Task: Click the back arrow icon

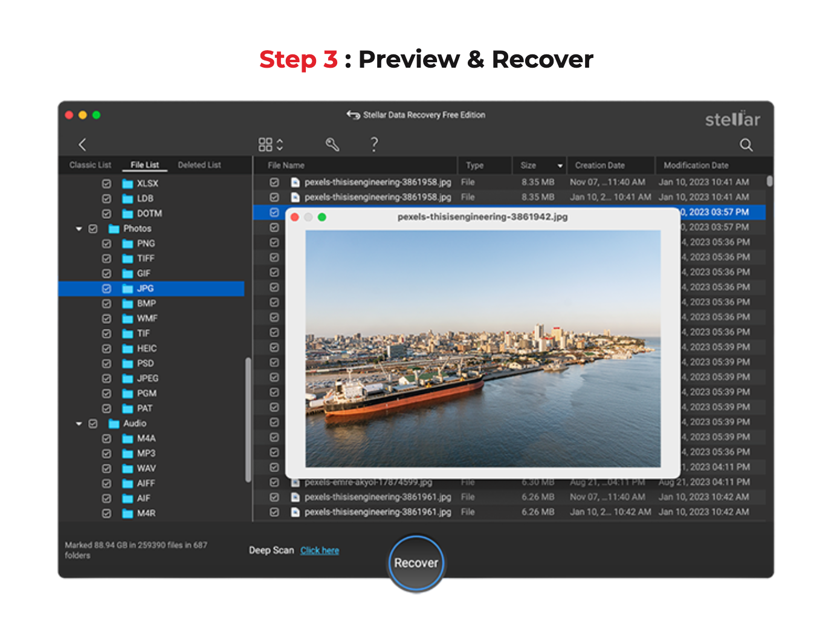Action: 83,144
